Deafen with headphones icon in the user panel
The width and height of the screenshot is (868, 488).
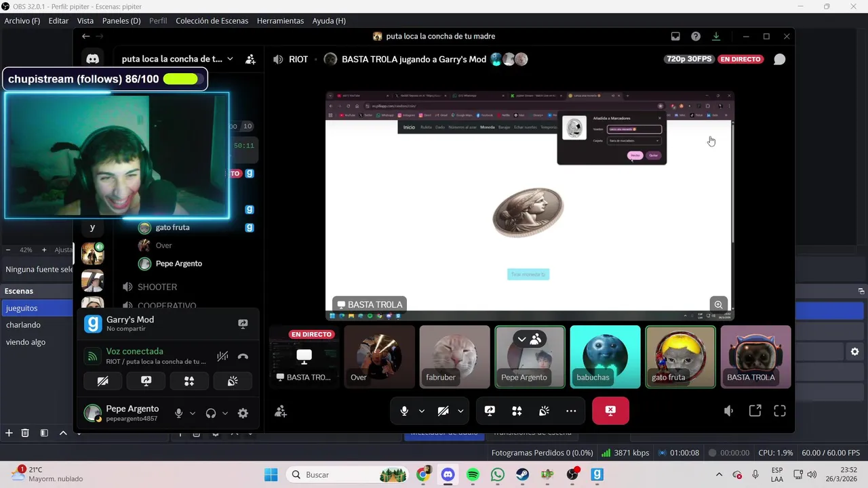coord(211,413)
